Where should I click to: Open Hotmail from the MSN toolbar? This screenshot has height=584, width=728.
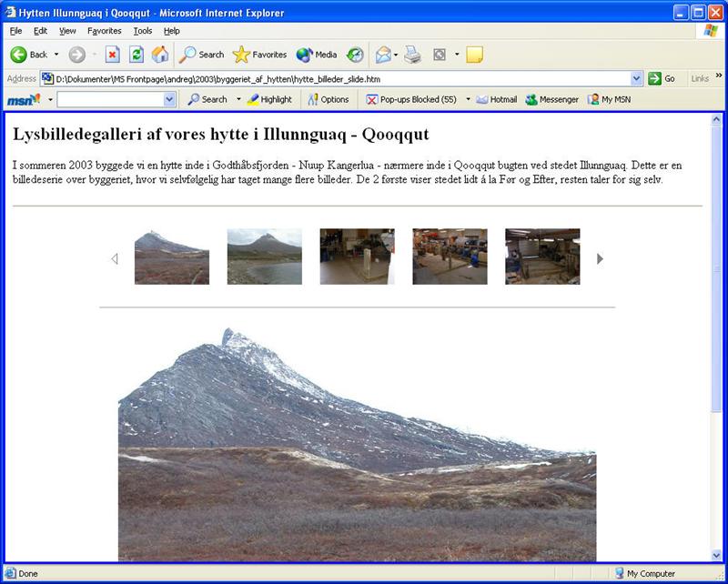point(497,99)
